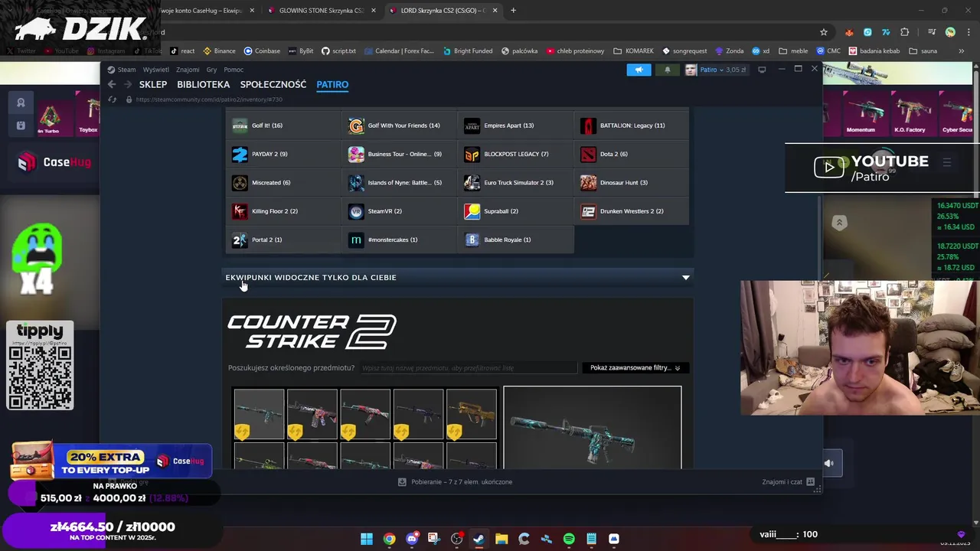Select first teal rifle inventory item
The width and height of the screenshot is (980, 551).
click(x=259, y=414)
